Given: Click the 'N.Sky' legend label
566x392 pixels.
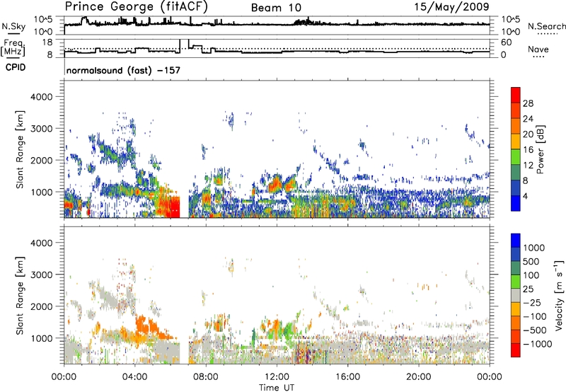Looking at the screenshot, I should 13,26.
